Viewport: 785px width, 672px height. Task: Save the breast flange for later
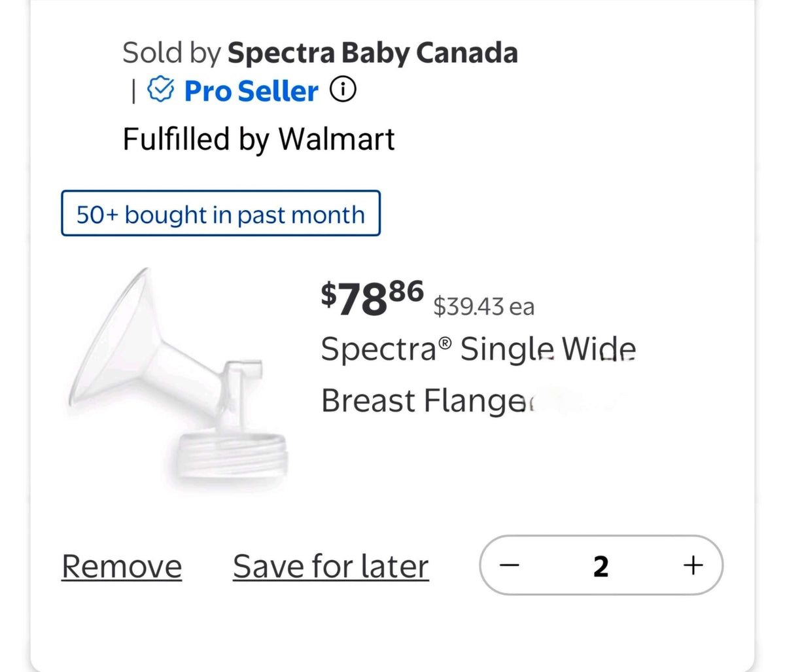coord(331,567)
